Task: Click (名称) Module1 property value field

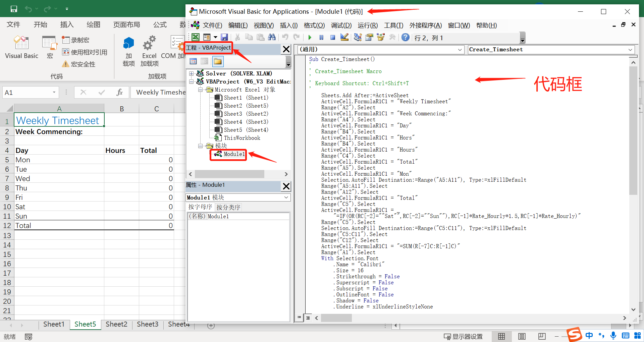Action: point(248,217)
